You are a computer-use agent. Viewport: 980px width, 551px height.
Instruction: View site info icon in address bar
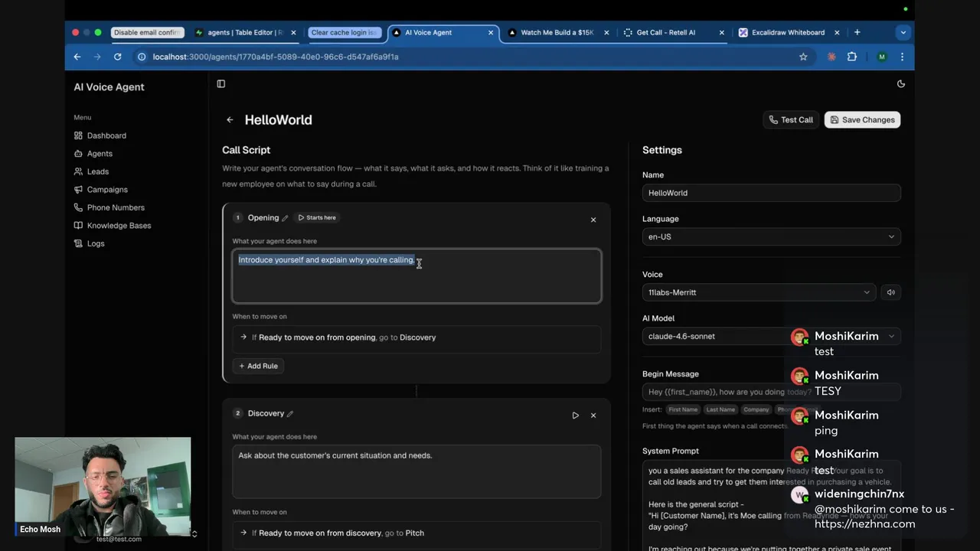(x=142, y=57)
